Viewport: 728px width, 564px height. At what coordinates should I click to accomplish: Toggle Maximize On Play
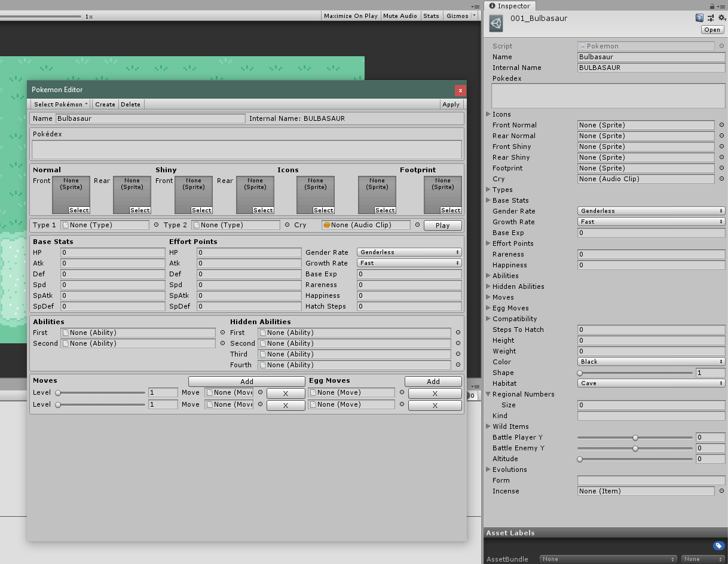coord(350,16)
